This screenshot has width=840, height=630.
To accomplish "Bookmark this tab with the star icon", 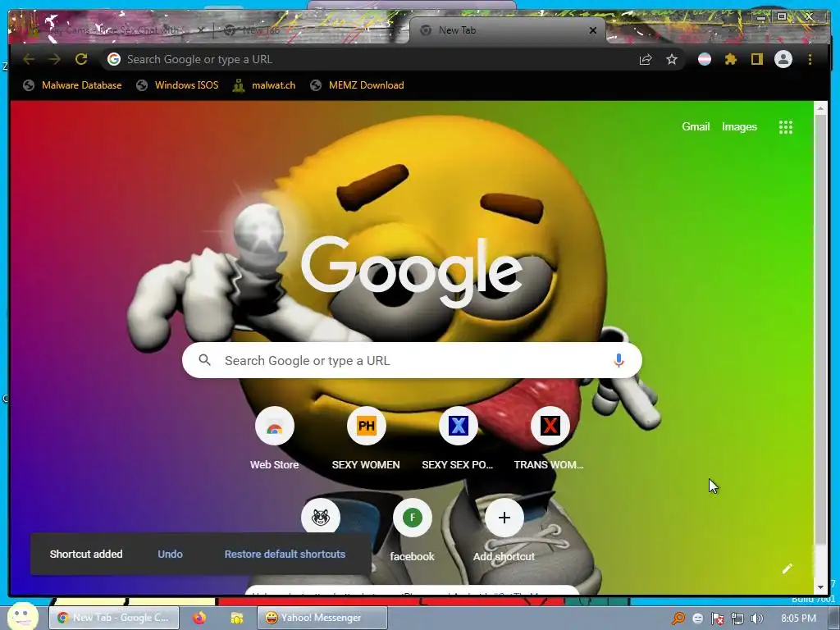I will coord(672,59).
